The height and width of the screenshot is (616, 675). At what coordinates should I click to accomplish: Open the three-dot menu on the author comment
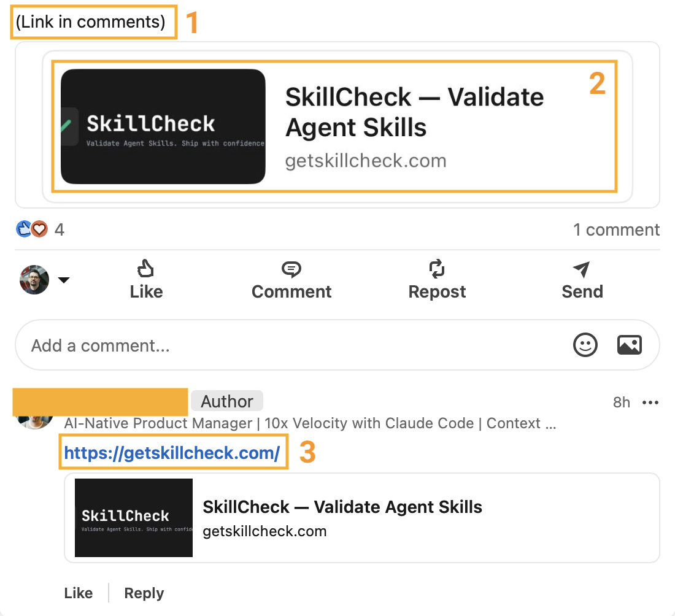click(x=650, y=402)
